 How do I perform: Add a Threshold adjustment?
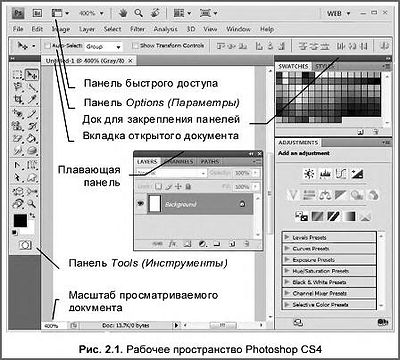pos(333,217)
